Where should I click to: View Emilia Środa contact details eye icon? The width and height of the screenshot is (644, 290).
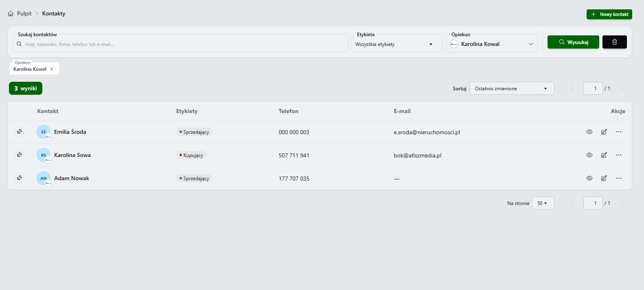(x=589, y=132)
